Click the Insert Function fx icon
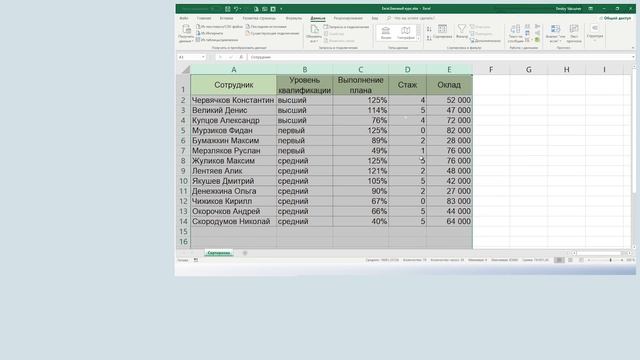 [241, 57]
